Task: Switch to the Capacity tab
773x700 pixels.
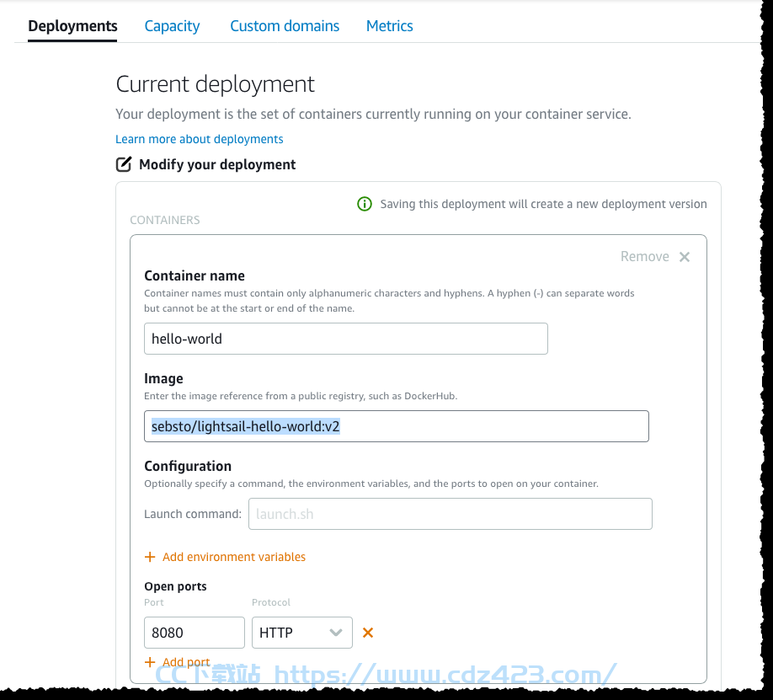Action: coord(172,25)
